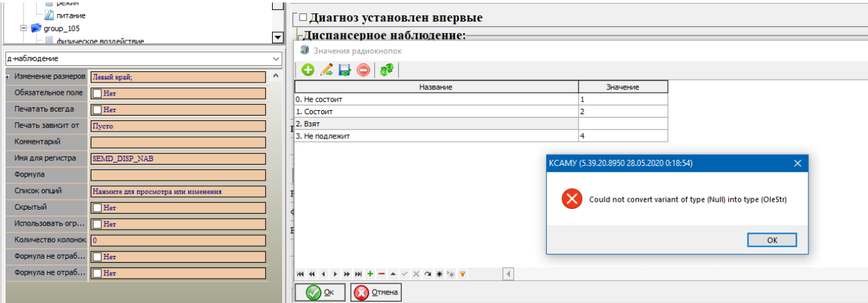Click 'Изменение размеров' value 'Левый край;'
The image size is (868, 303).
178,77
